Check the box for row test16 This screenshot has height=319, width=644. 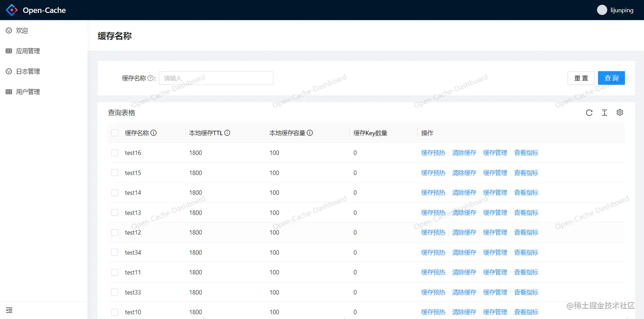pos(115,153)
